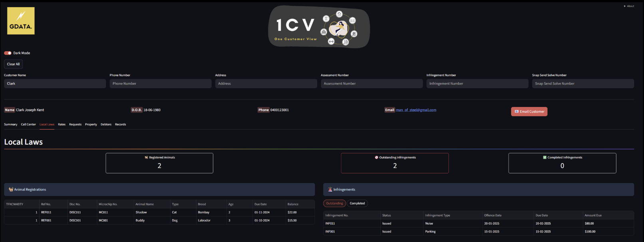Click the Labrador breed cell
The height and width of the screenshot is (242, 644).
[x=211, y=220]
